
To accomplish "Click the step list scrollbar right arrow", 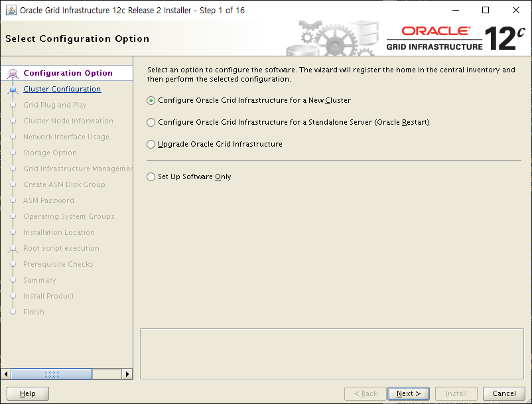I will tap(127, 374).
